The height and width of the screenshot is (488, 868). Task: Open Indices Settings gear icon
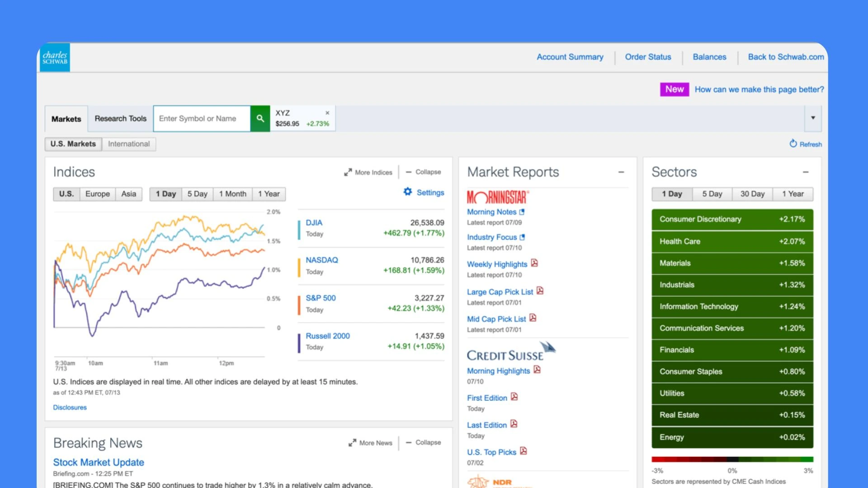click(408, 192)
